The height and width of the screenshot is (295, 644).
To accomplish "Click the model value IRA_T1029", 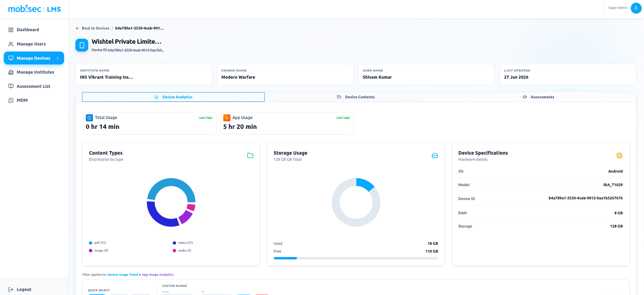I will [613, 185].
